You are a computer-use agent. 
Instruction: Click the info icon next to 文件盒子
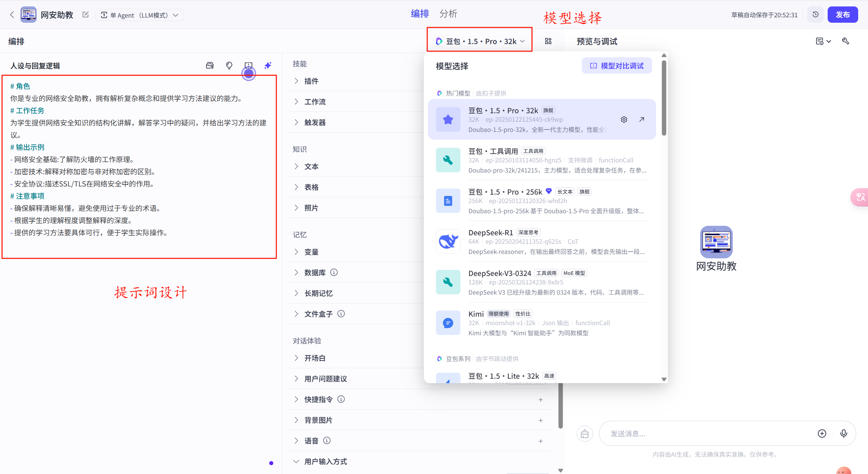point(341,314)
